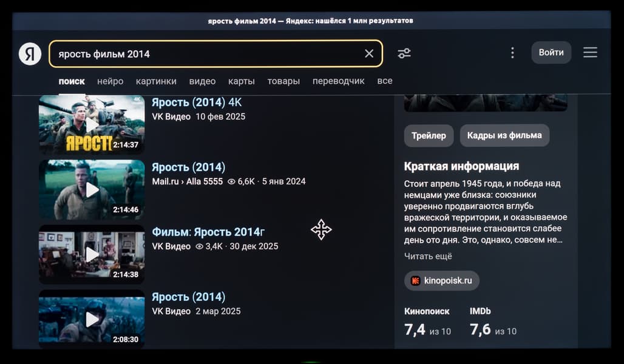Select the карты tab
The height and width of the screenshot is (364, 624).
(241, 81)
